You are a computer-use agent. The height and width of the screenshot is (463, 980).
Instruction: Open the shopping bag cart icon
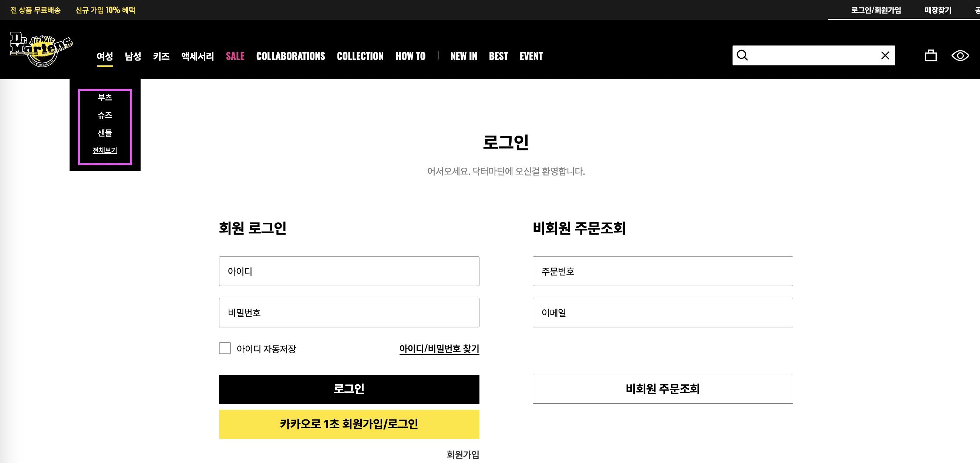930,55
